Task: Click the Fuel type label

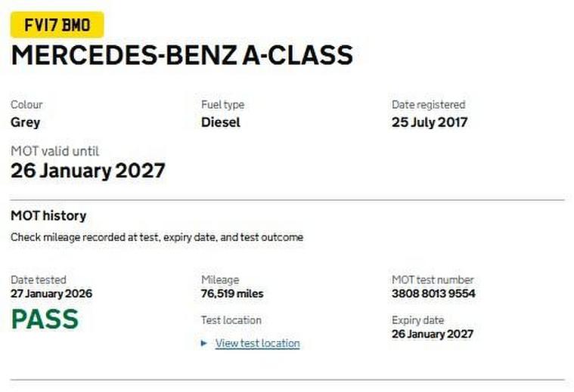Action: pos(222,105)
